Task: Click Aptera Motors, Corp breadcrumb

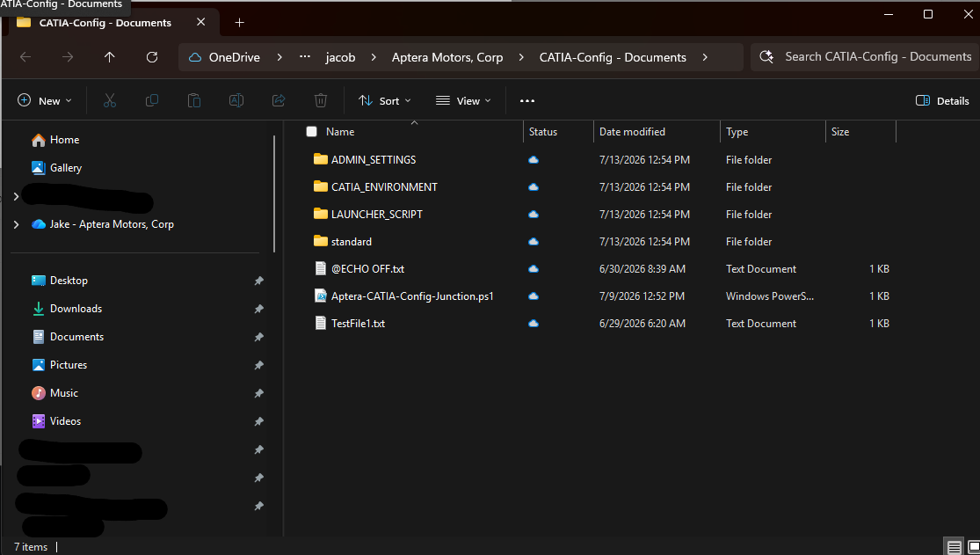Action: (x=447, y=57)
